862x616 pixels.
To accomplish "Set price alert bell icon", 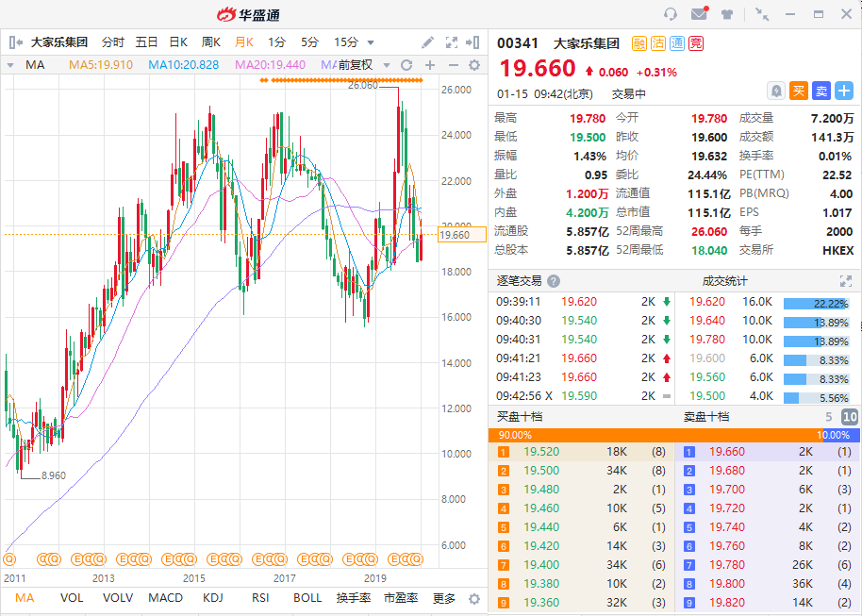I will click(x=775, y=91).
